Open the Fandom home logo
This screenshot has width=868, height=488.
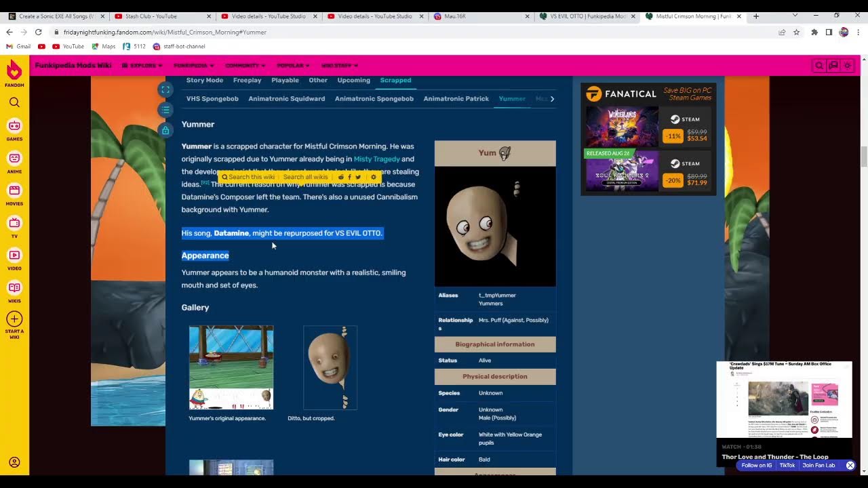(14, 73)
